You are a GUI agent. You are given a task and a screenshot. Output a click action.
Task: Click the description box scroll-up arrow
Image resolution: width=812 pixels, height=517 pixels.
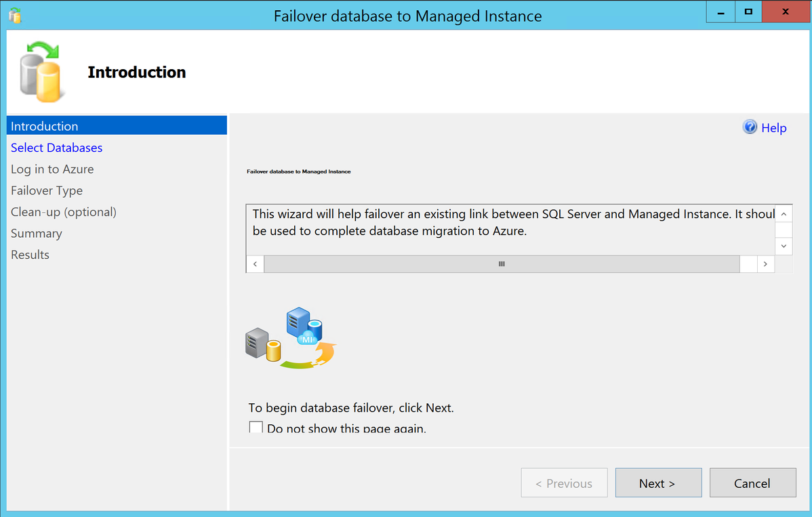[x=784, y=213]
